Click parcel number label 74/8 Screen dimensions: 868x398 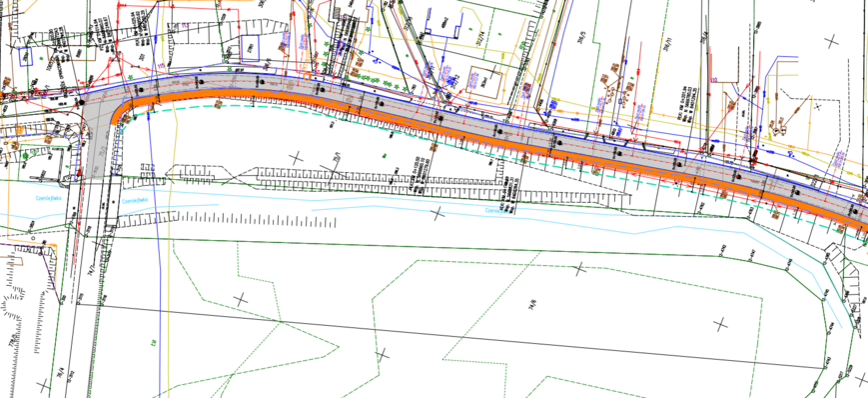[533, 304]
